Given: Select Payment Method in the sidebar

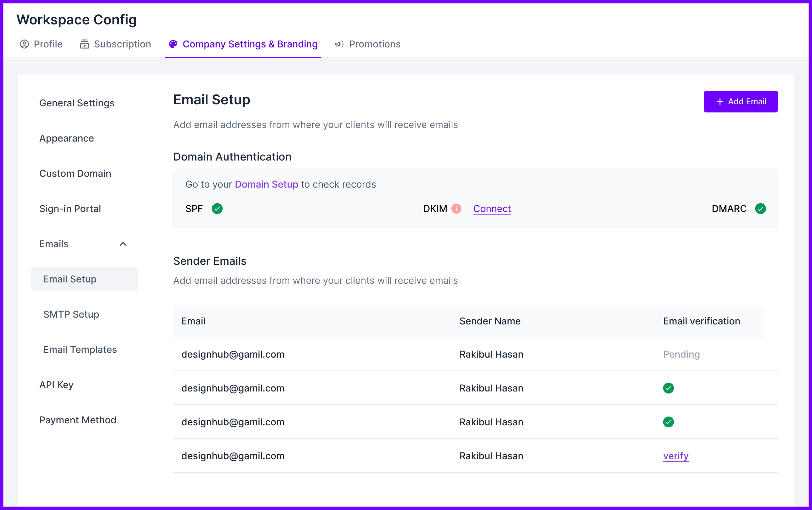Looking at the screenshot, I should click(77, 420).
